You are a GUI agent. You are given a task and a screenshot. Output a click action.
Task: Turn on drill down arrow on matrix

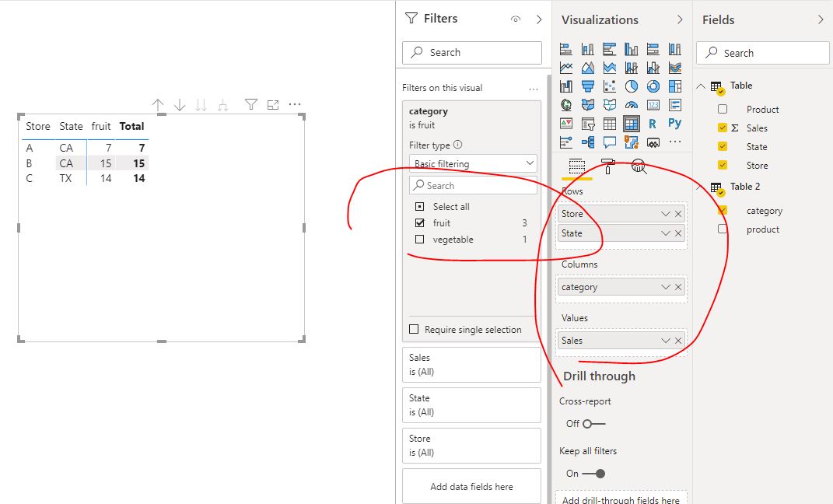(180, 105)
